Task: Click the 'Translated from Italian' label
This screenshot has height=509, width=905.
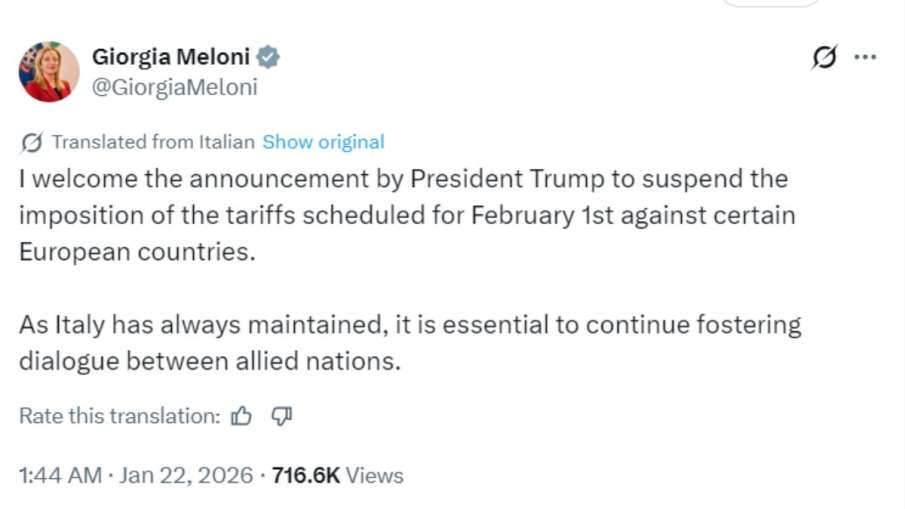Action: coord(153,142)
